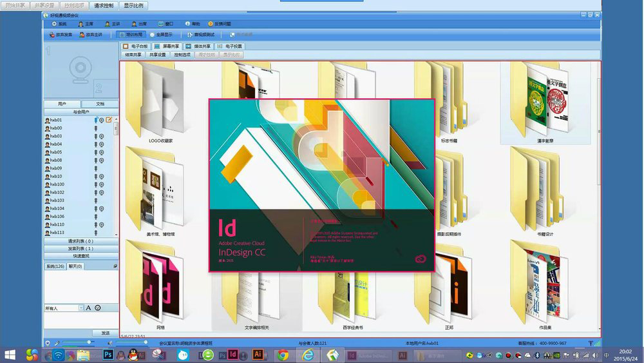Open 网格 folder

[160, 286]
